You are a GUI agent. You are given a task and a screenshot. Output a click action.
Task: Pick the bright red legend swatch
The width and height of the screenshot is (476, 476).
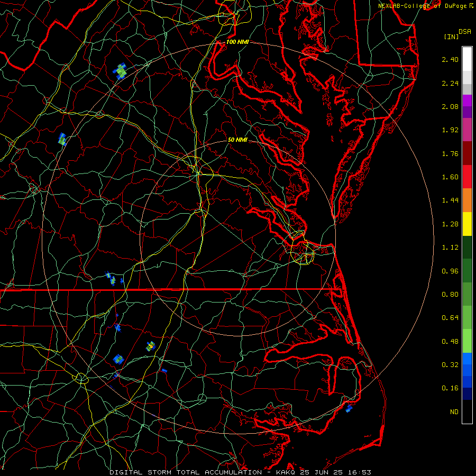(467, 177)
